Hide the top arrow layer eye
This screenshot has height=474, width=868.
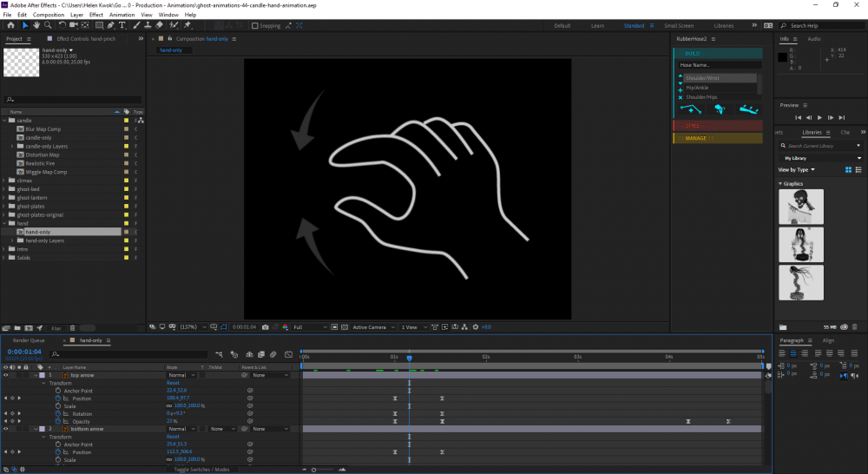pyautogui.click(x=6, y=375)
